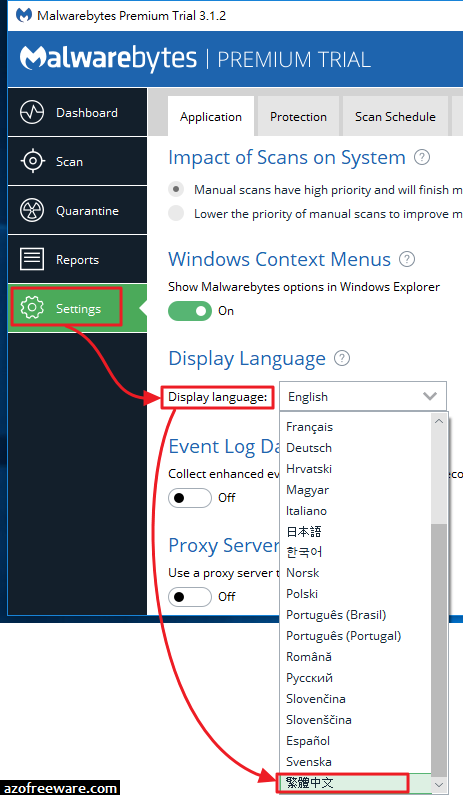Click the Quarantine radiation icon in sidebar
The height and width of the screenshot is (795, 463).
(x=32, y=210)
